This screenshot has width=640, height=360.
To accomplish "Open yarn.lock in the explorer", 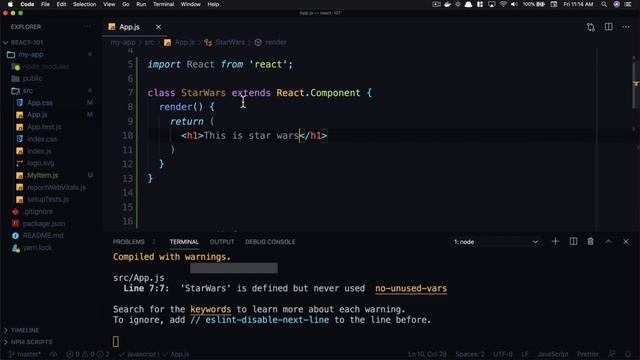I will point(37,248).
